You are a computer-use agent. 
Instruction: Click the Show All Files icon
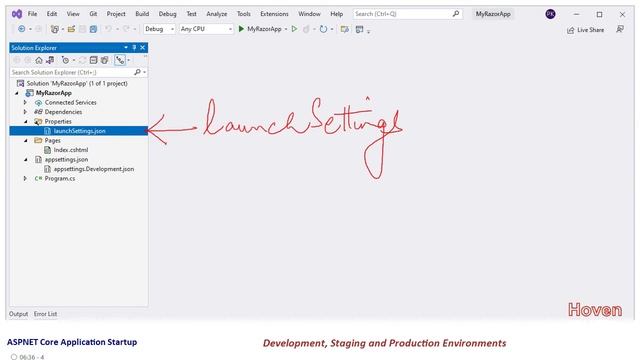104,60
